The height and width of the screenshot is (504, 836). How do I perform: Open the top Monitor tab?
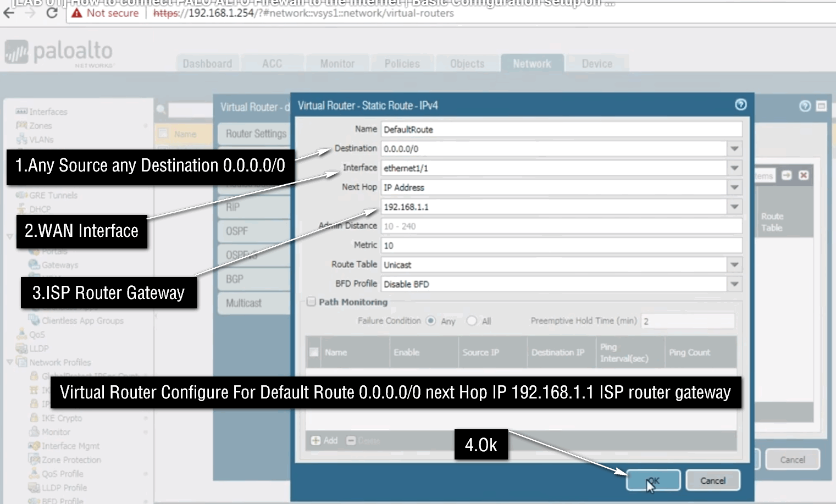coord(337,64)
